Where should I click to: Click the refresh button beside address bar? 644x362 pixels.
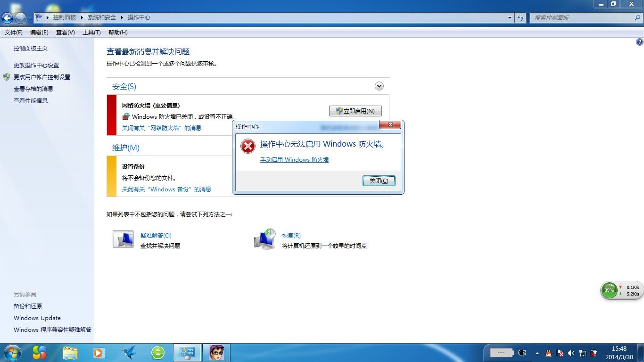[520, 17]
